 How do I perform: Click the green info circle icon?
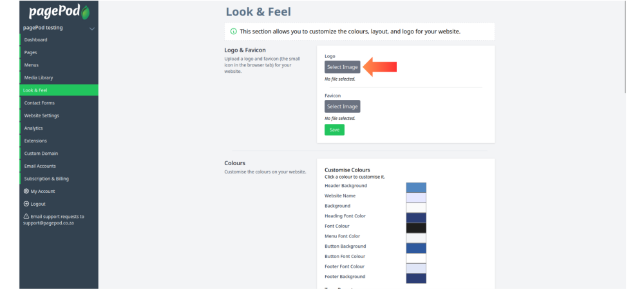click(x=233, y=32)
